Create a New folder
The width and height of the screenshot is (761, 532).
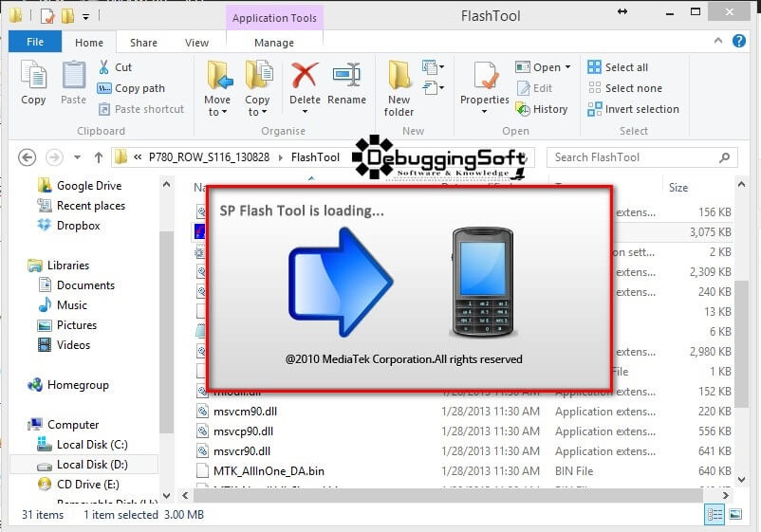pos(399,88)
